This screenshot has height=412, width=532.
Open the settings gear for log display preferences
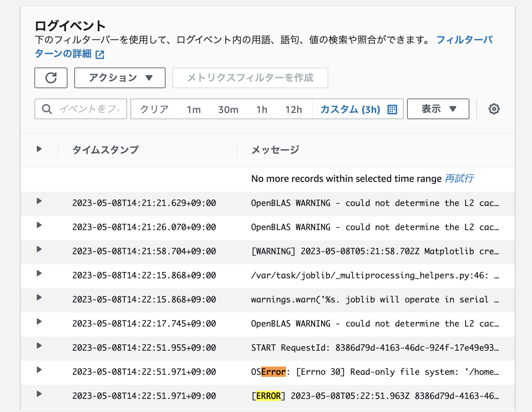point(494,109)
